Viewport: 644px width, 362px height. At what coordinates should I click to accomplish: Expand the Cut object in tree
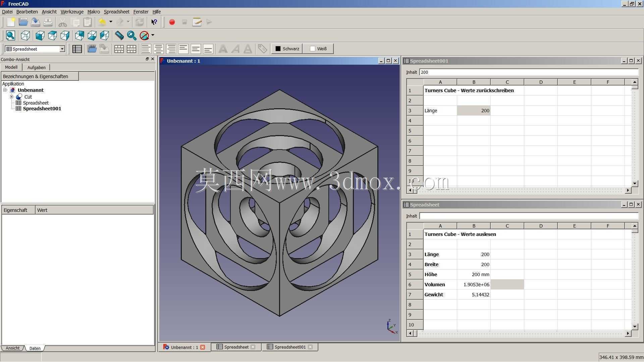pyautogui.click(x=12, y=97)
